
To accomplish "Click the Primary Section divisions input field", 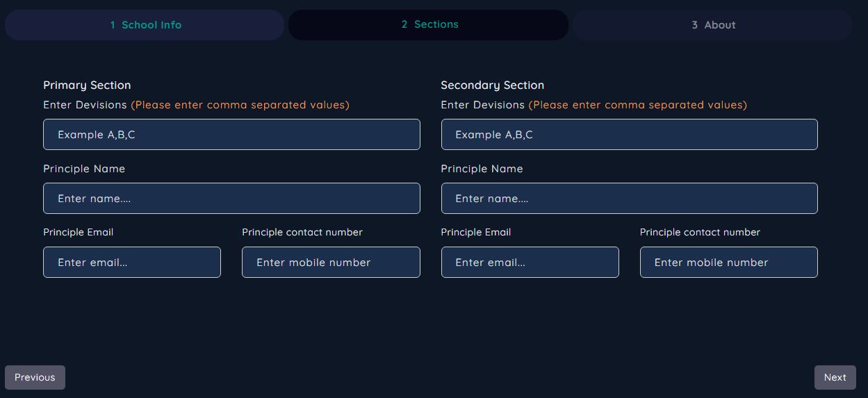I will point(231,135).
